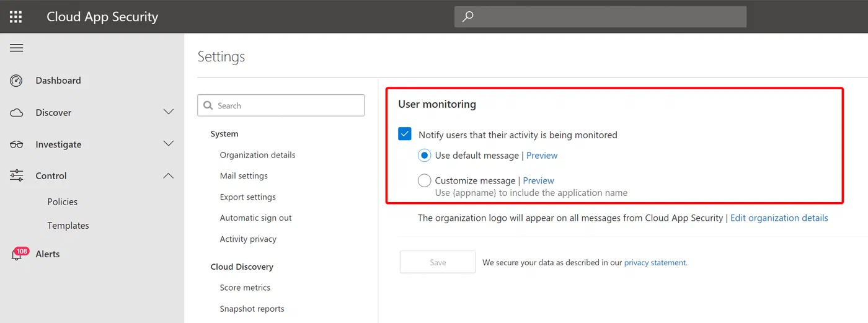Open Dashboard in the sidebar
The image size is (868, 323).
point(58,81)
